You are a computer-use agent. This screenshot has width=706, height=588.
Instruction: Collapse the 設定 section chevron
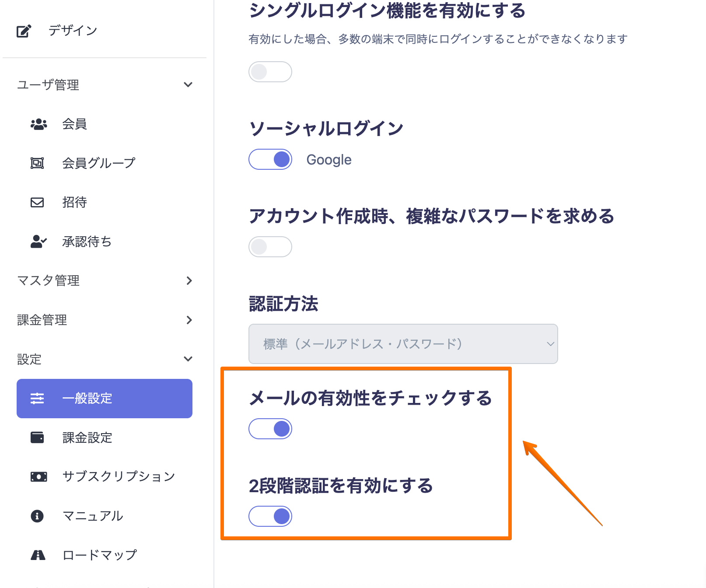click(188, 359)
